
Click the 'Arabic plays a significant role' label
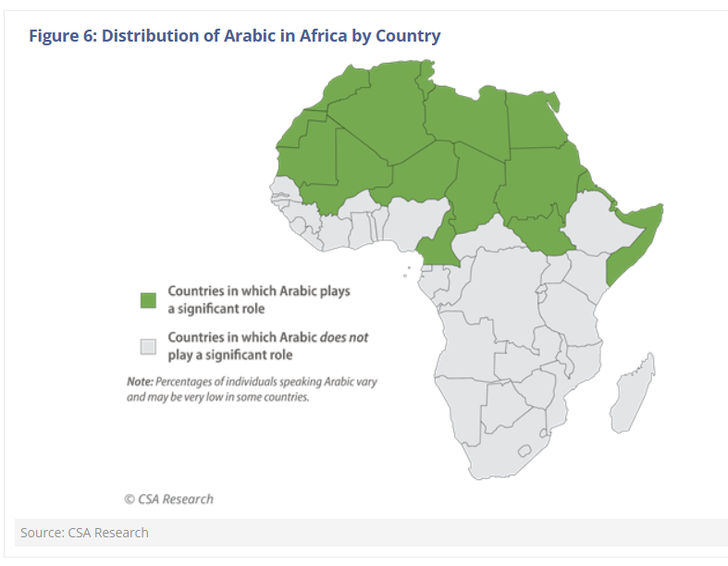point(259,300)
